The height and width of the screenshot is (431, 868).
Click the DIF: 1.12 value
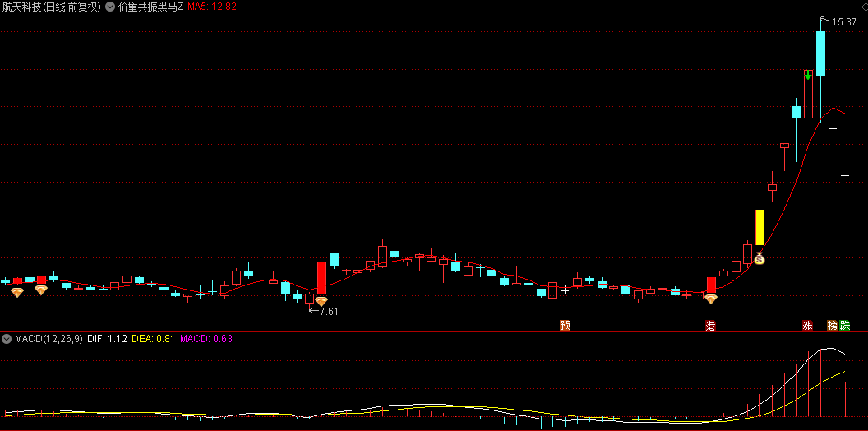point(108,339)
